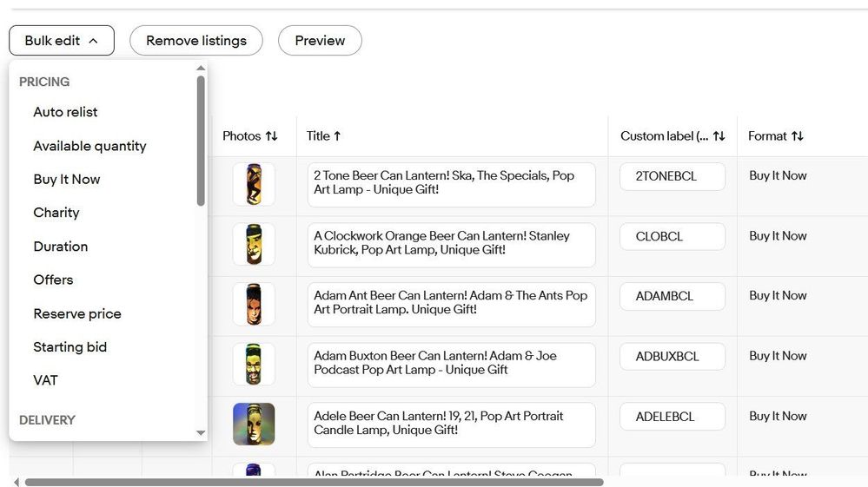The width and height of the screenshot is (868, 487).
Task: Open Adele lantern photo thumbnail
Action: pyautogui.click(x=254, y=424)
